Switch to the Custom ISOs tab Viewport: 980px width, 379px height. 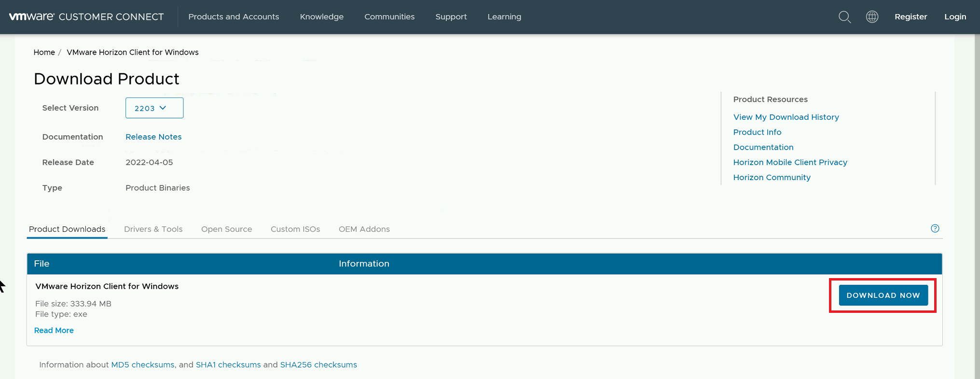click(x=295, y=229)
